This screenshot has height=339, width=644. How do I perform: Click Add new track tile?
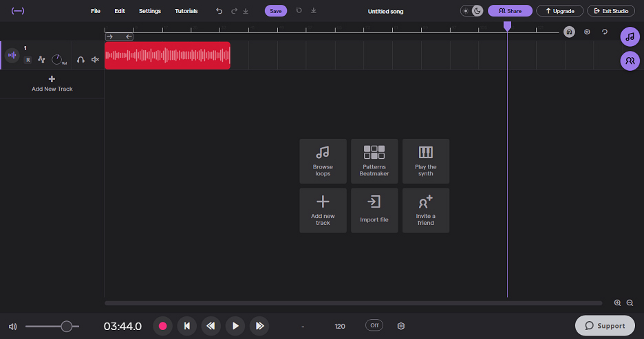[x=323, y=210]
